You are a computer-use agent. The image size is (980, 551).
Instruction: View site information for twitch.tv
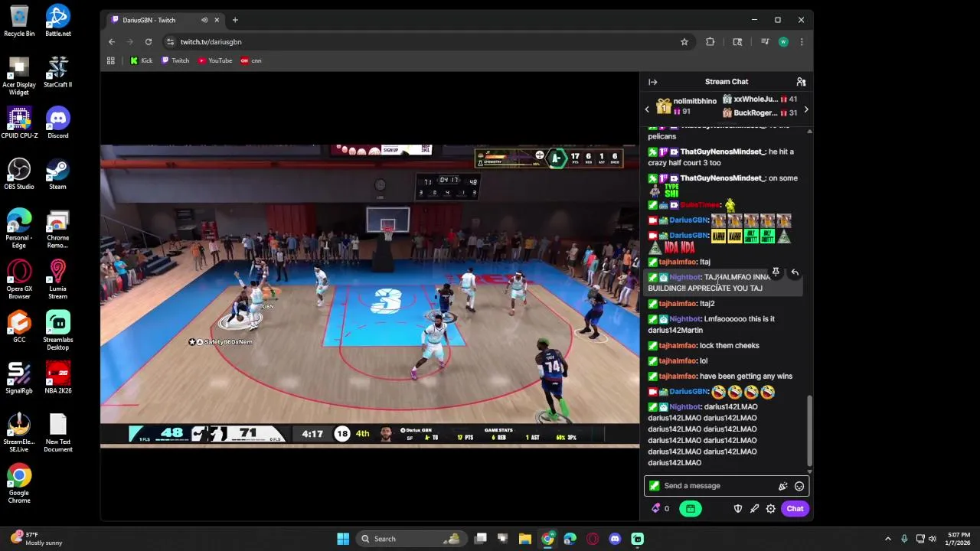[x=170, y=42]
